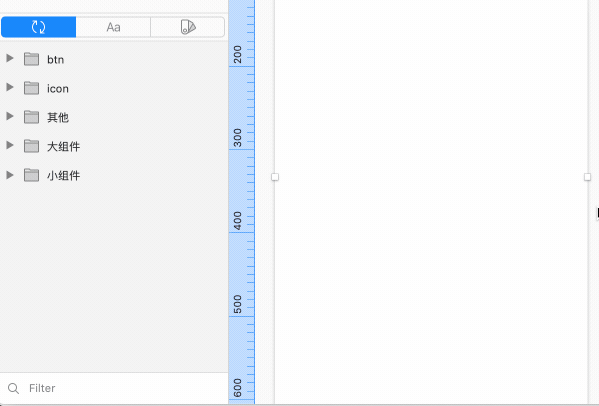This screenshot has height=406, width=599.
Task: Click the 其他 folder icon
Action: (x=31, y=117)
